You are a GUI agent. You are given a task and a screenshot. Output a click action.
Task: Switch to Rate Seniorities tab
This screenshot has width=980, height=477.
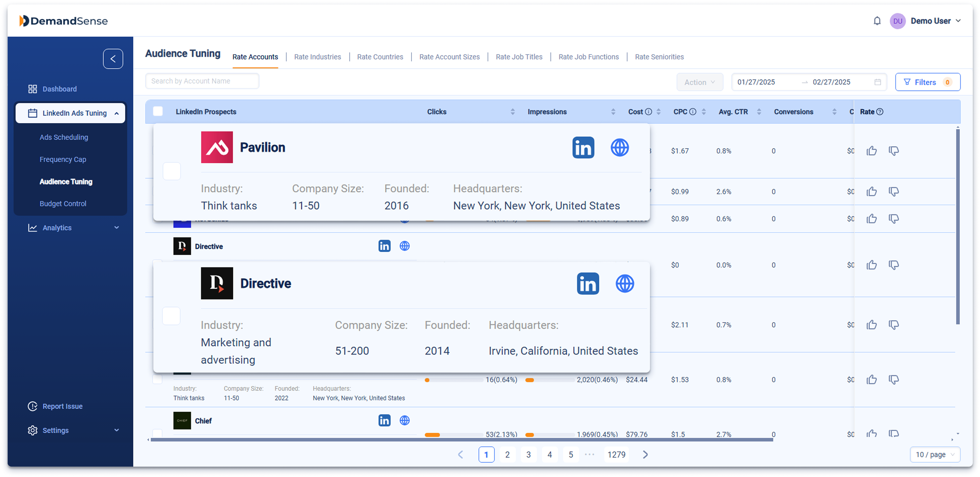(x=659, y=57)
